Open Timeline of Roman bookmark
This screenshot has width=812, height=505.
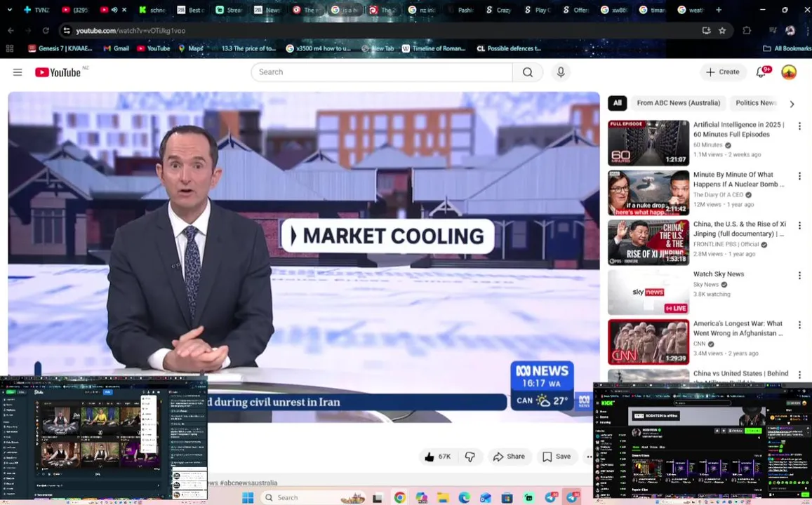tap(434, 48)
